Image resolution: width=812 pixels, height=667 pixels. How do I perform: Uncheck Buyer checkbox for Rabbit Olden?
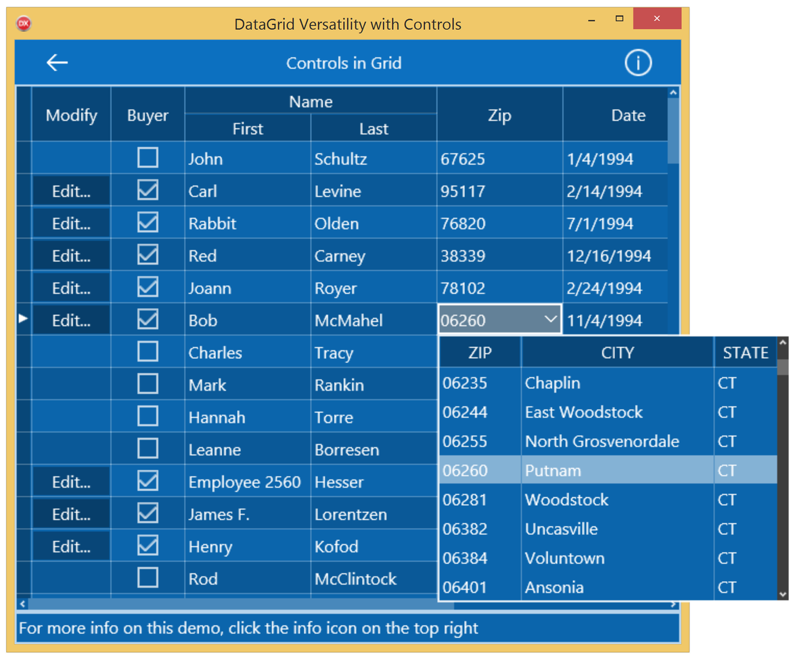148,223
